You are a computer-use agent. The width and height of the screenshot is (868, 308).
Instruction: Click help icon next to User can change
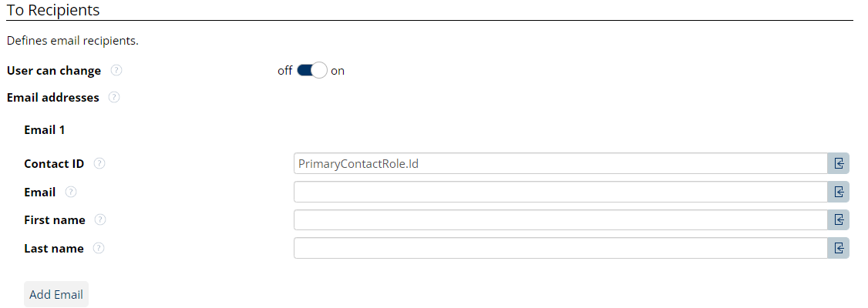coord(116,71)
